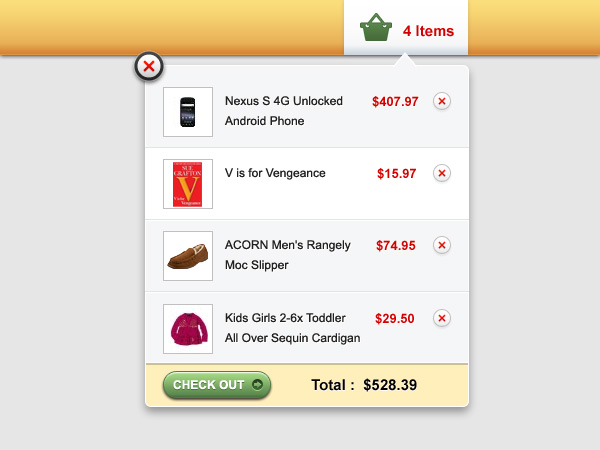Open the Nexus S phone thumbnail
600x450 pixels.
click(x=188, y=112)
